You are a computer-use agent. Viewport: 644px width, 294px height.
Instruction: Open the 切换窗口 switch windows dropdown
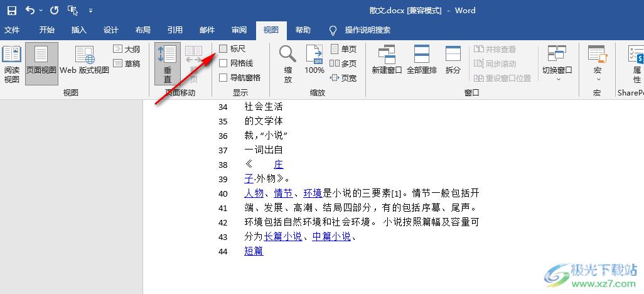tap(557, 63)
